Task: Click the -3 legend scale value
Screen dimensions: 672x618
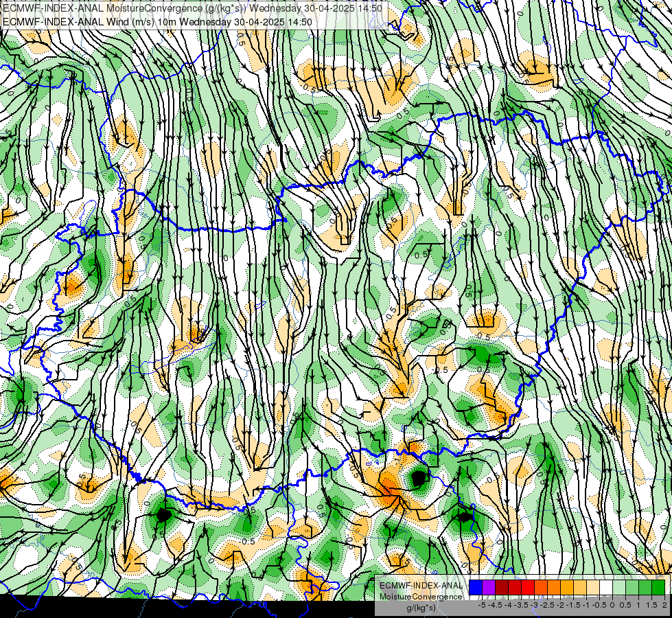Action: pos(534,605)
